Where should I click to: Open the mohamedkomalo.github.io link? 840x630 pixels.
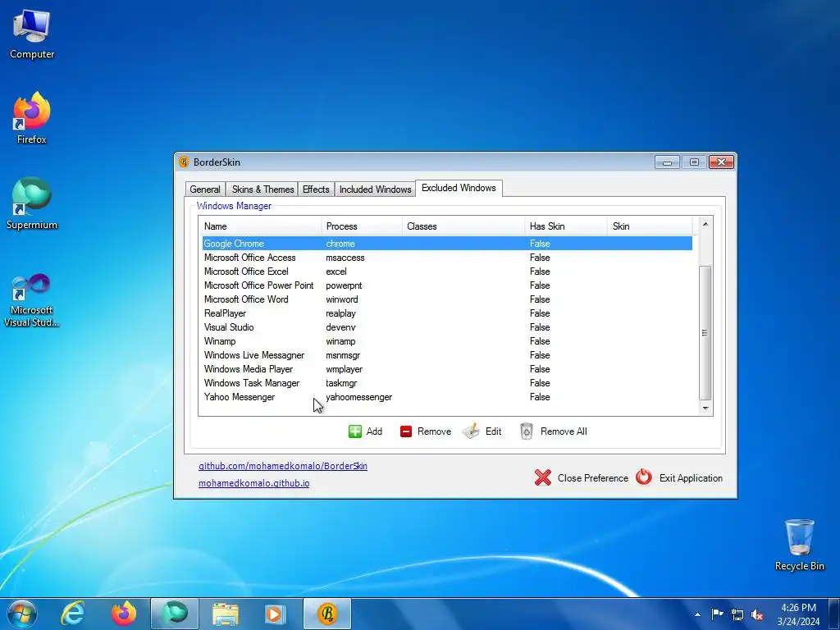pyautogui.click(x=254, y=483)
